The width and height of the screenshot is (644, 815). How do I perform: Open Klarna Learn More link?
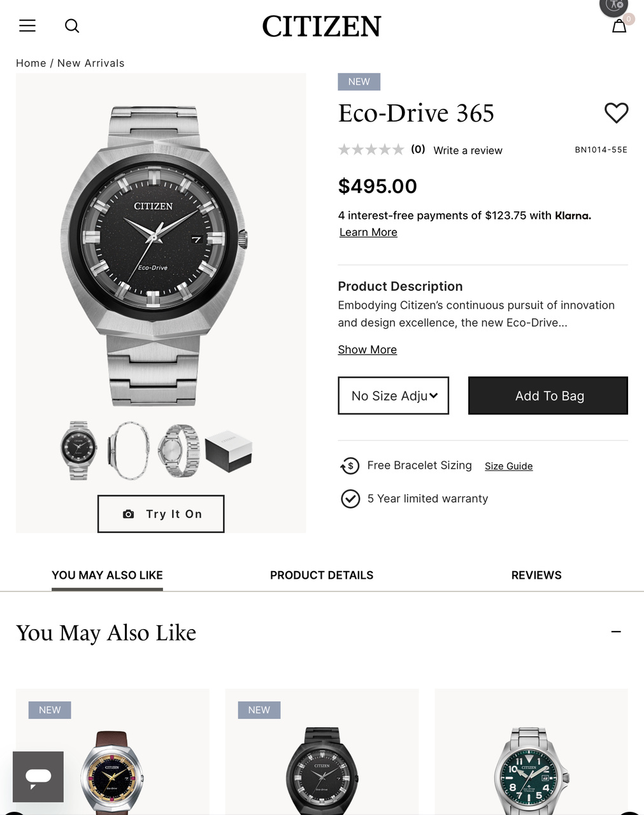point(368,232)
